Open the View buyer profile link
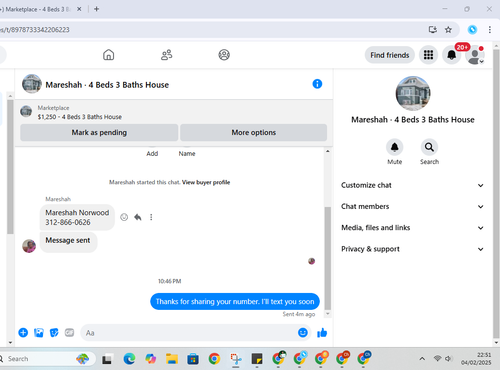The height and width of the screenshot is (370, 500). pyautogui.click(x=206, y=182)
